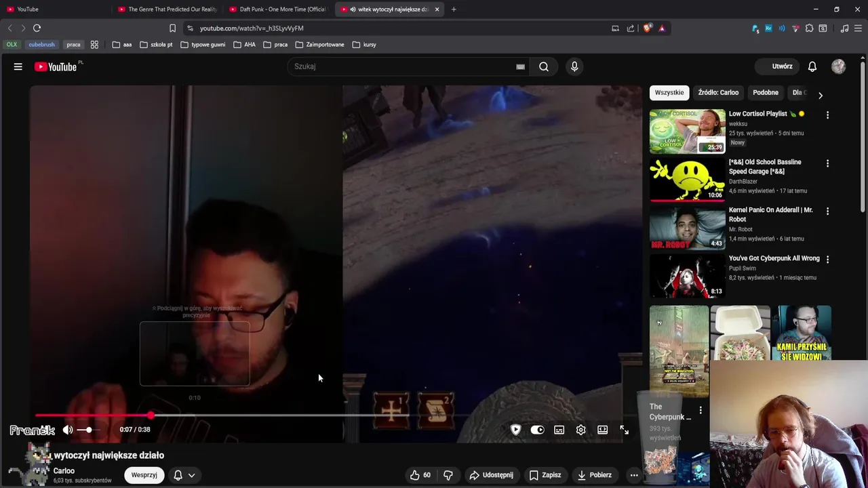868x488 pixels.
Task: Open the site settings icon in address bar
Action: pyautogui.click(x=190, y=28)
